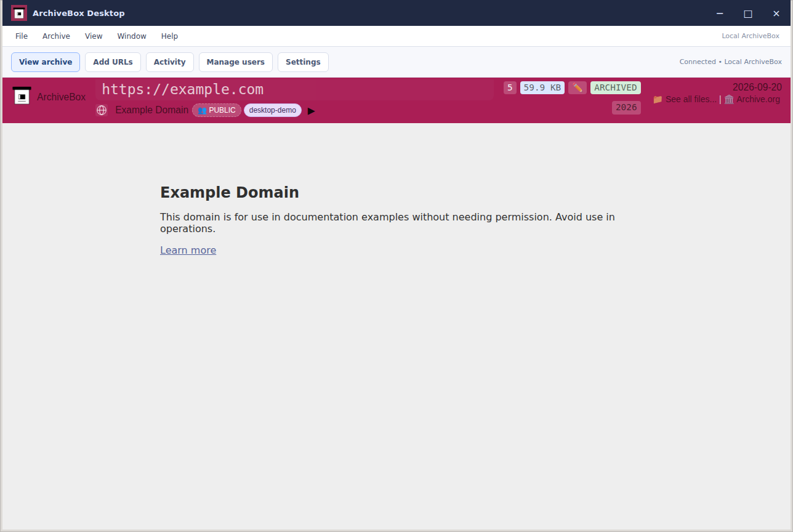The image size is (793, 532).
Task: Switch to View archive
Action: (46, 62)
